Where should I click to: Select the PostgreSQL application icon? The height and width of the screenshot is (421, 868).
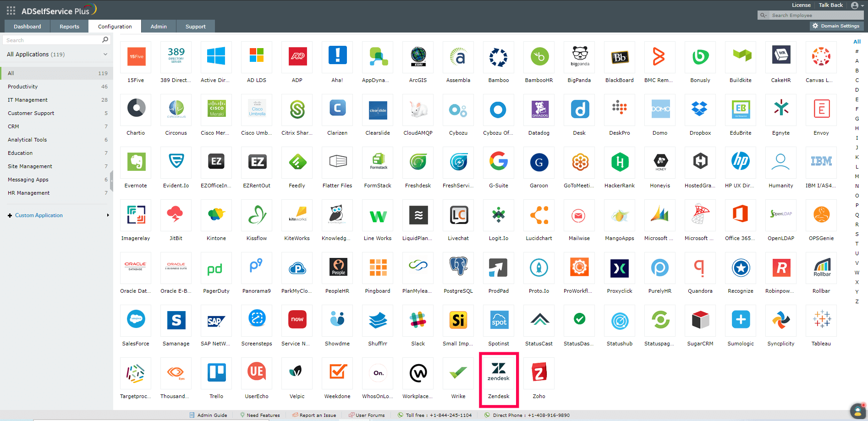(x=458, y=268)
